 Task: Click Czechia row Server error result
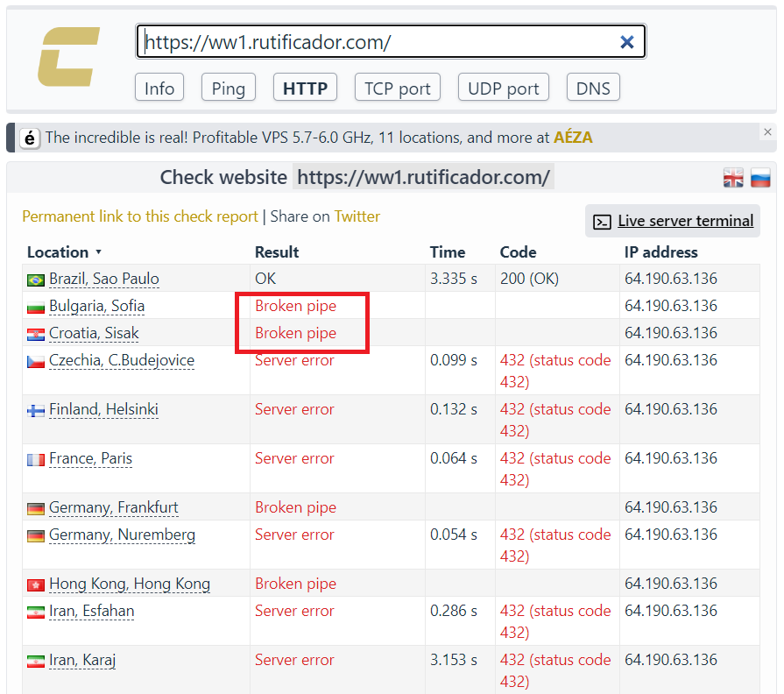(294, 360)
